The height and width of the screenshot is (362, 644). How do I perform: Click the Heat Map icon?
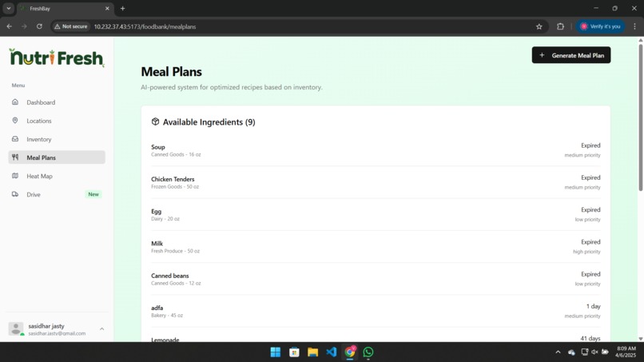tap(15, 176)
